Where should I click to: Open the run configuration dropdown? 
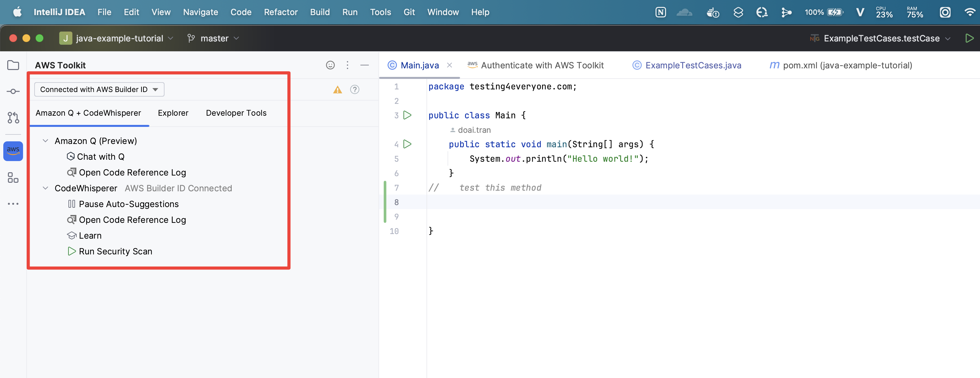pos(880,38)
